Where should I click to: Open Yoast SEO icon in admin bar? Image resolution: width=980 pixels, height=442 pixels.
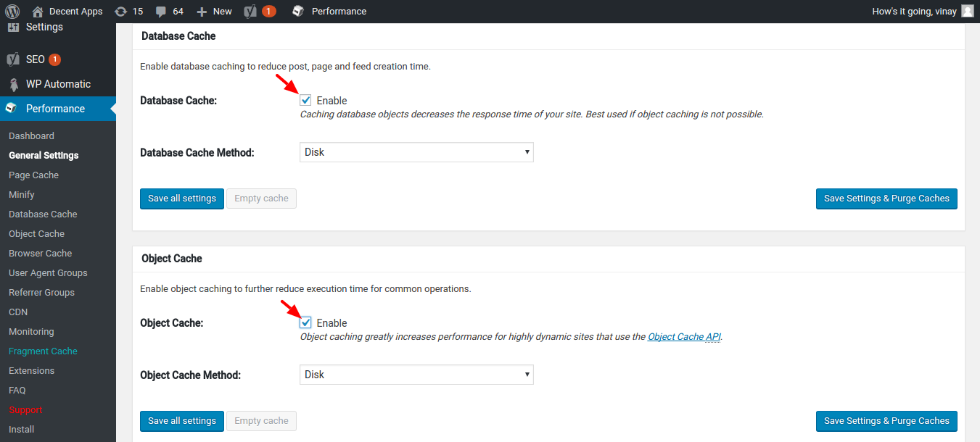(250, 12)
